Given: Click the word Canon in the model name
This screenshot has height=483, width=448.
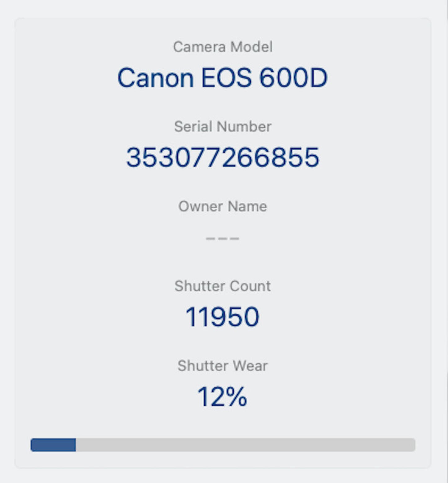Looking at the screenshot, I should click(x=156, y=78).
